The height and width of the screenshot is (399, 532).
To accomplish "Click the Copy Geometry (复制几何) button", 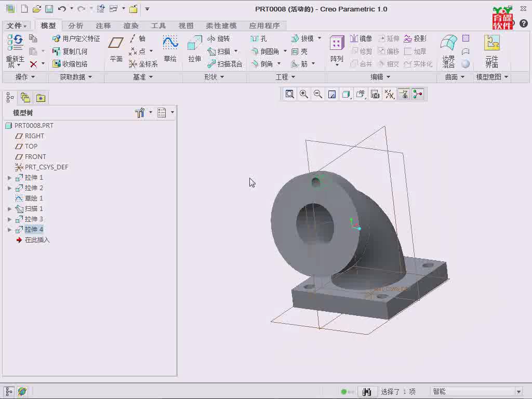I will (x=70, y=51).
